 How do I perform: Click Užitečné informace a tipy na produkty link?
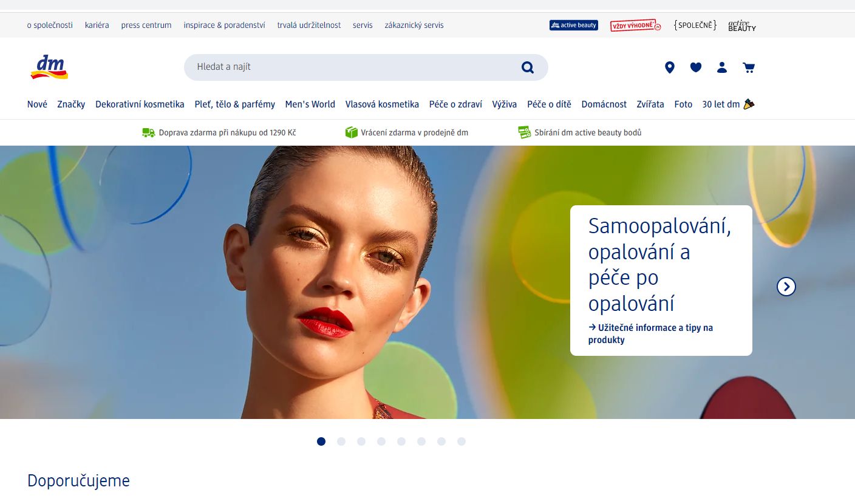(x=650, y=333)
